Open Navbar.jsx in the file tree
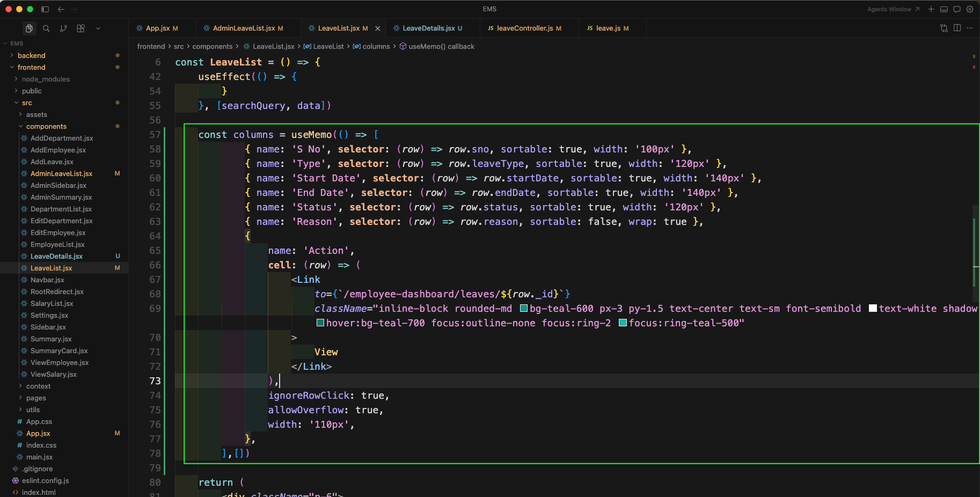Viewport: 980px width, 497px height. pyautogui.click(x=47, y=280)
